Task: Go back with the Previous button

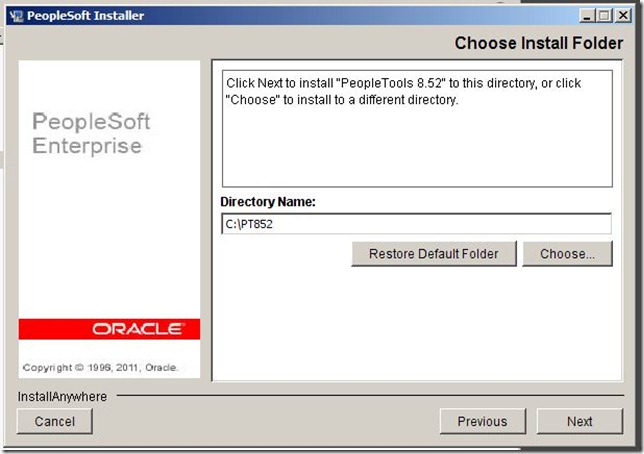Action: click(x=483, y=421)
